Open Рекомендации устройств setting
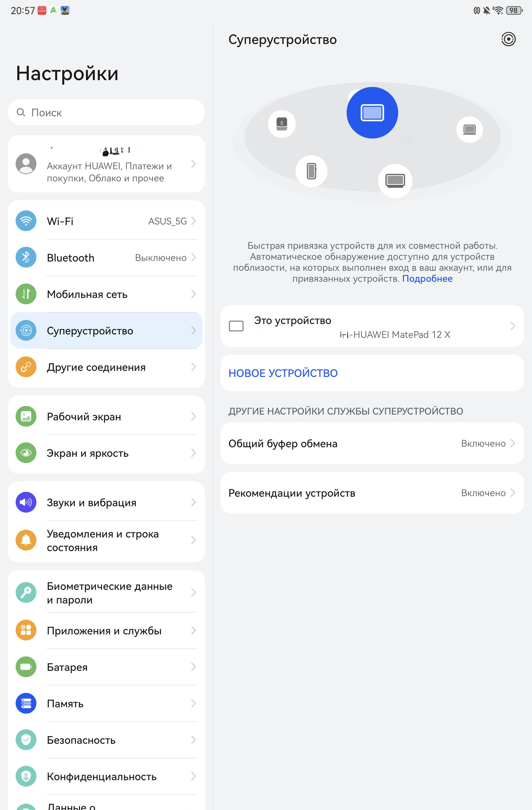This screenshot has height=810, width=532. point(372,492)
